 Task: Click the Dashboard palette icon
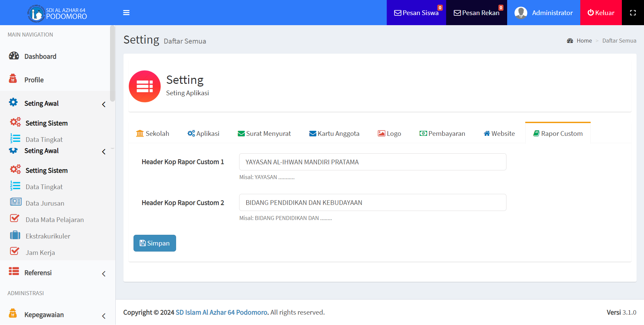pos(14,56)
